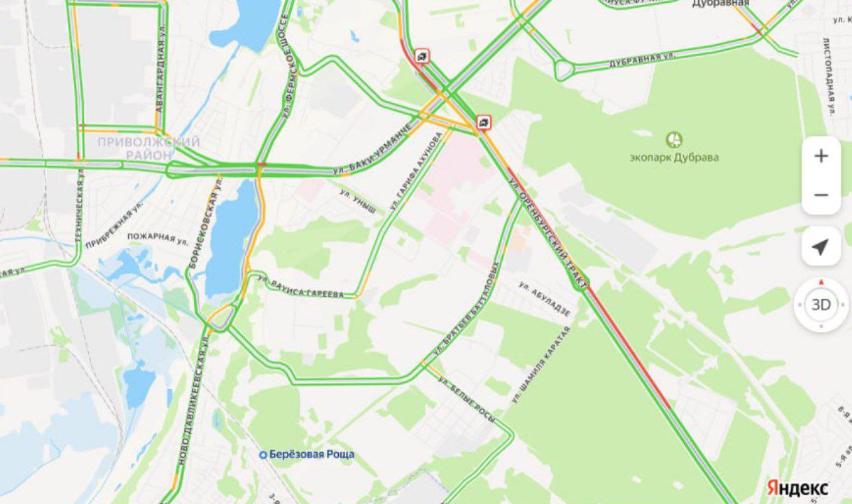Select the экопарк Дубрава label
The height and width of the screenshot is (504, 852).
[x=674, y=157]
